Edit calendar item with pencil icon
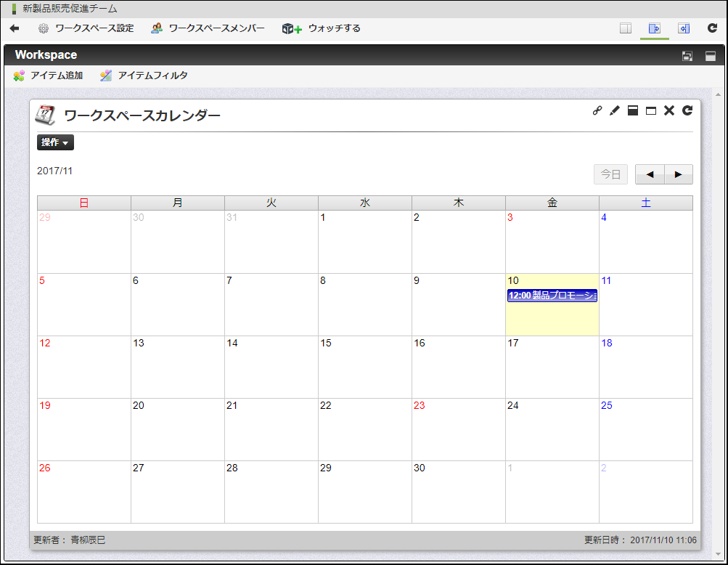 tap(615, 110)
